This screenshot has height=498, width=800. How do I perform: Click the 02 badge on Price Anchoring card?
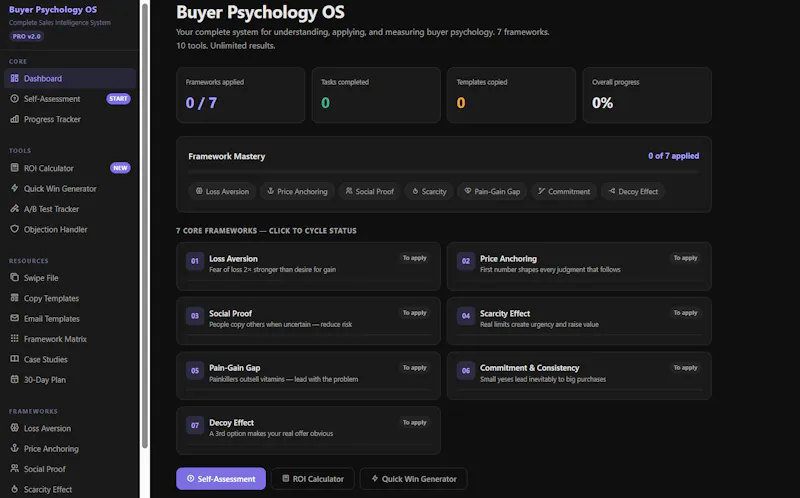click(x=466, y=261)
